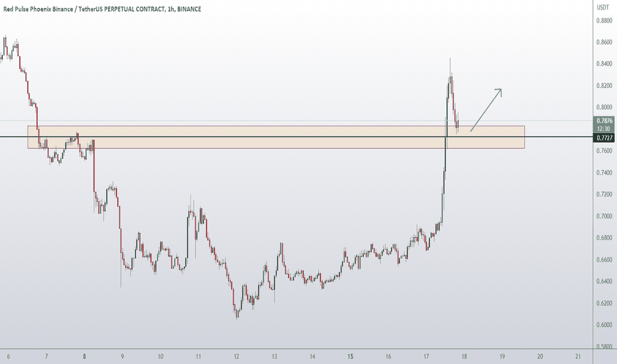Click the current price label 0.7876

pyautogui.click(x=604, y=121)
